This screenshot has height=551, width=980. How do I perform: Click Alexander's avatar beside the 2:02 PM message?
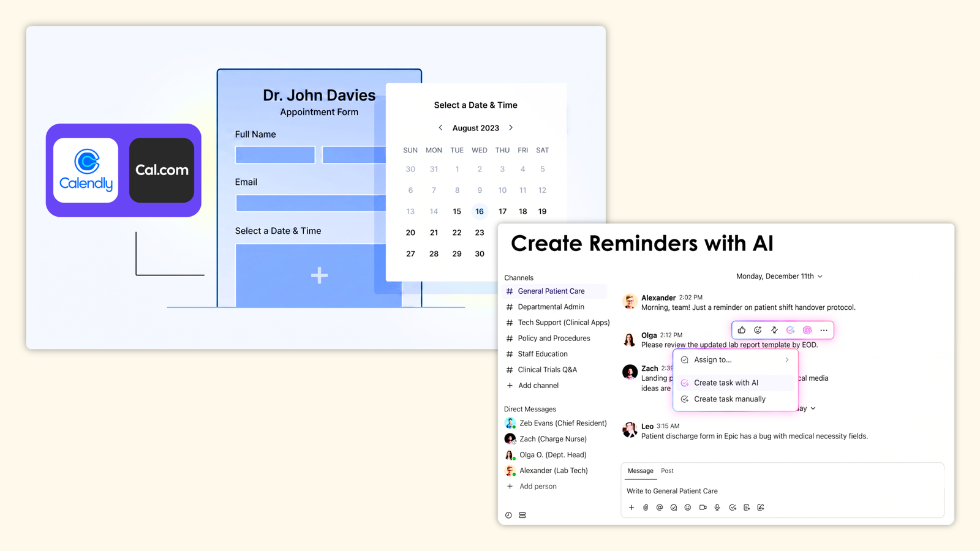click(x=630, y=301)
